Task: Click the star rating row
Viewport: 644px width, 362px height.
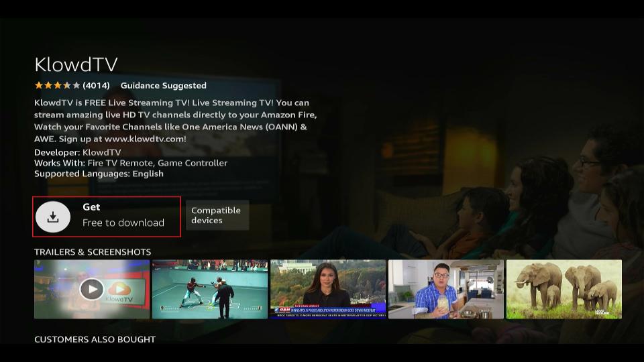Action: click(57, 85)
